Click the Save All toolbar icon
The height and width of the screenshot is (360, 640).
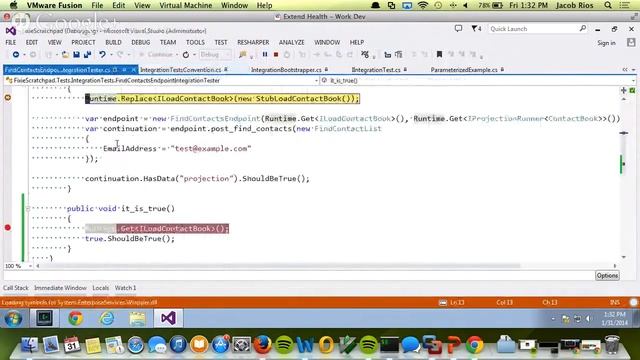point(87,55)
